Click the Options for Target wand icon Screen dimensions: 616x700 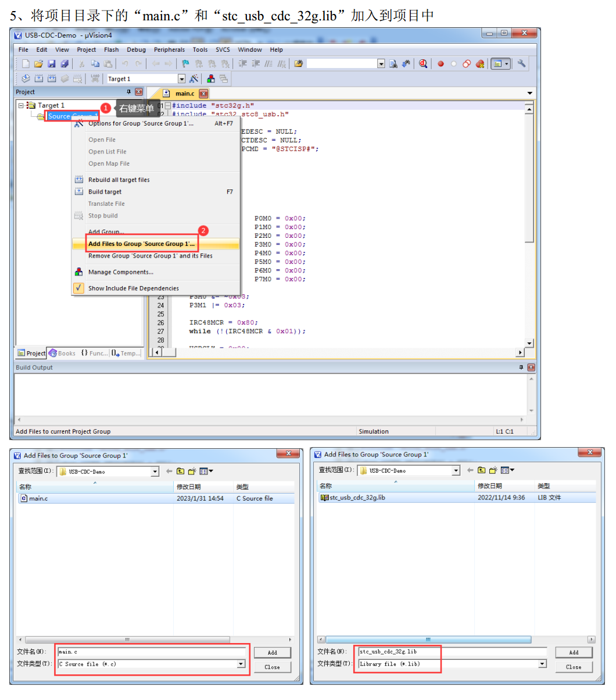[194, 78]
